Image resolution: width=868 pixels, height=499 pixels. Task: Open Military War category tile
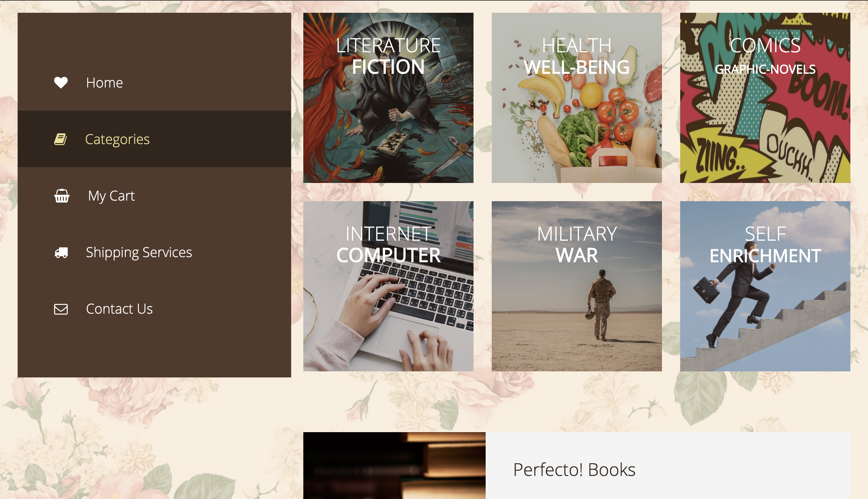click(x=577, y=286)
